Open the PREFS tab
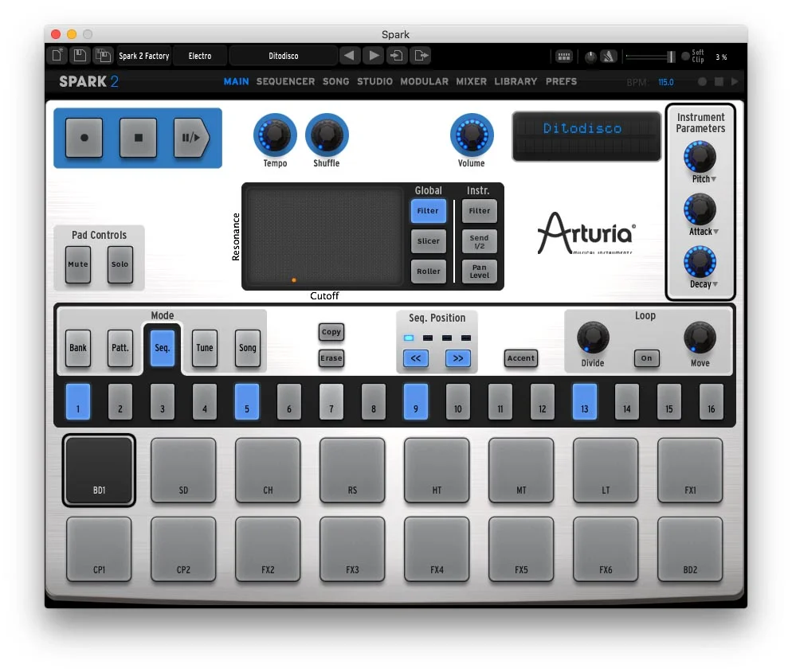 (x=561, y=81)
